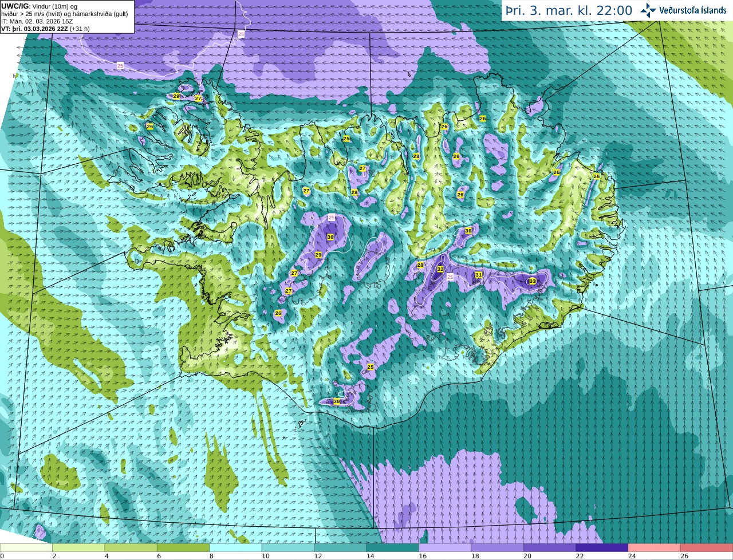Select the 22–24 m/s dark indigo legend swatch

pos(602,547)
